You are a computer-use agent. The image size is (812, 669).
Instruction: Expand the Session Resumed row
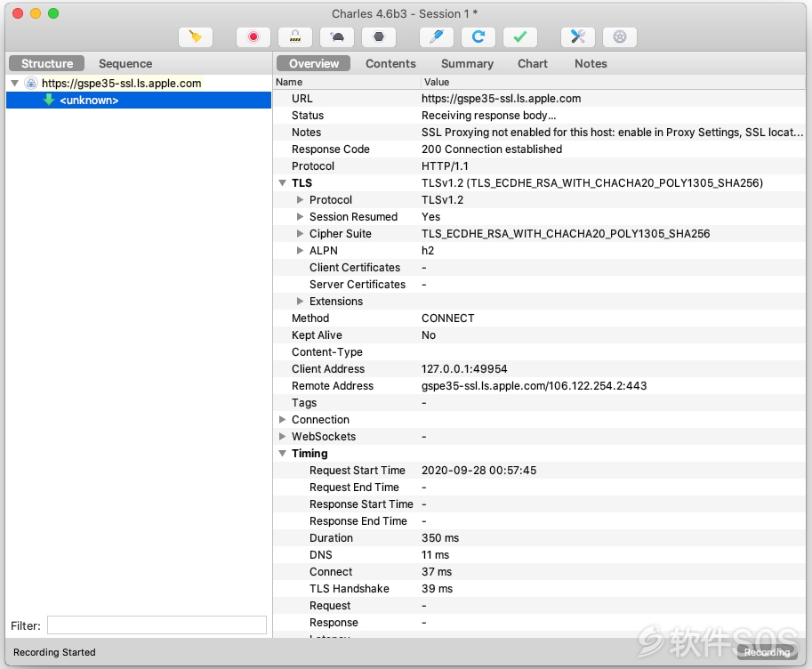point(300,216)
